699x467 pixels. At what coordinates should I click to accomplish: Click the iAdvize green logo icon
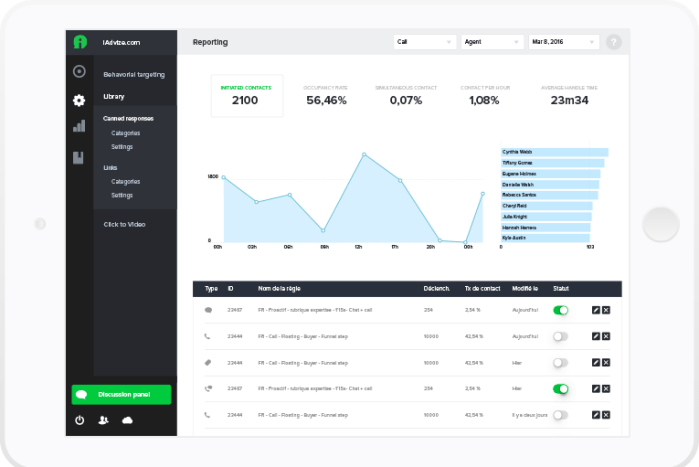[79, 42]
